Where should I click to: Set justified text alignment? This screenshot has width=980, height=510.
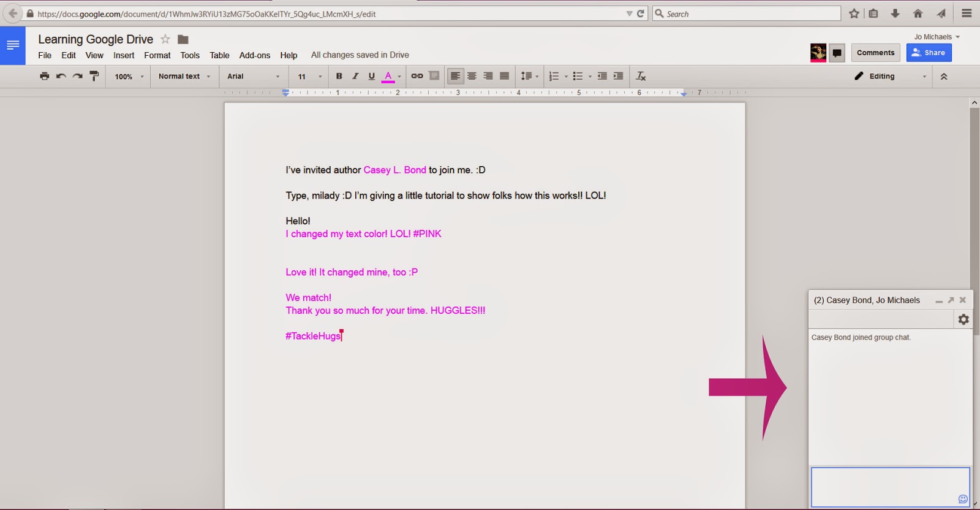point(504,76)
